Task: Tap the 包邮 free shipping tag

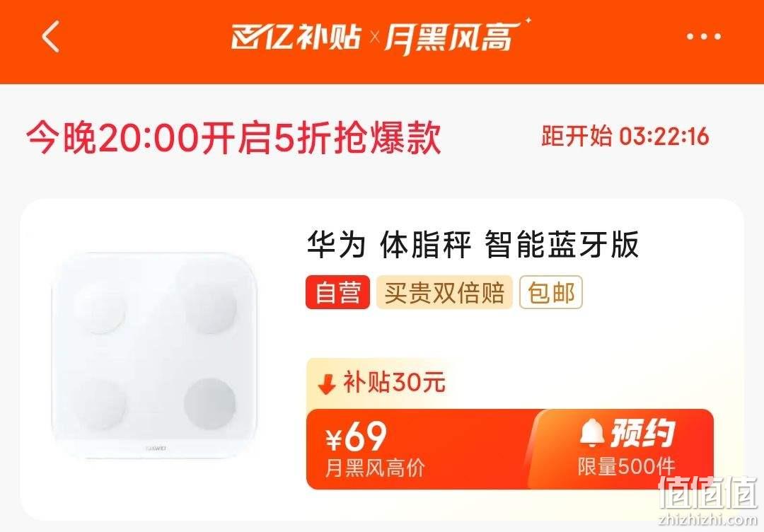Action: pyautogui.click(x=551, y=292)
